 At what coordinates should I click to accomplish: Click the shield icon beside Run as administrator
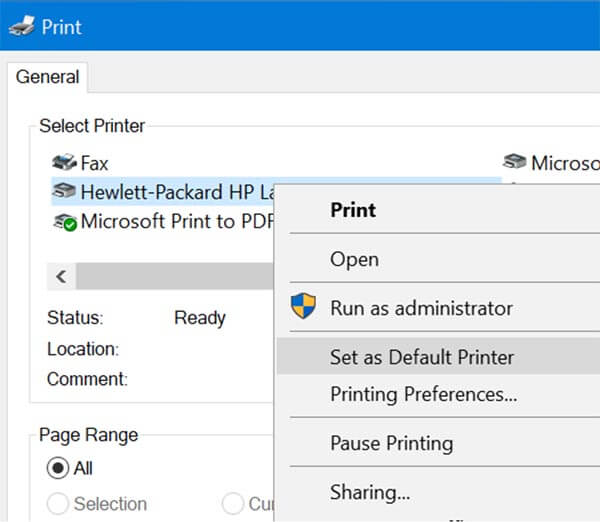click(303, 305)
